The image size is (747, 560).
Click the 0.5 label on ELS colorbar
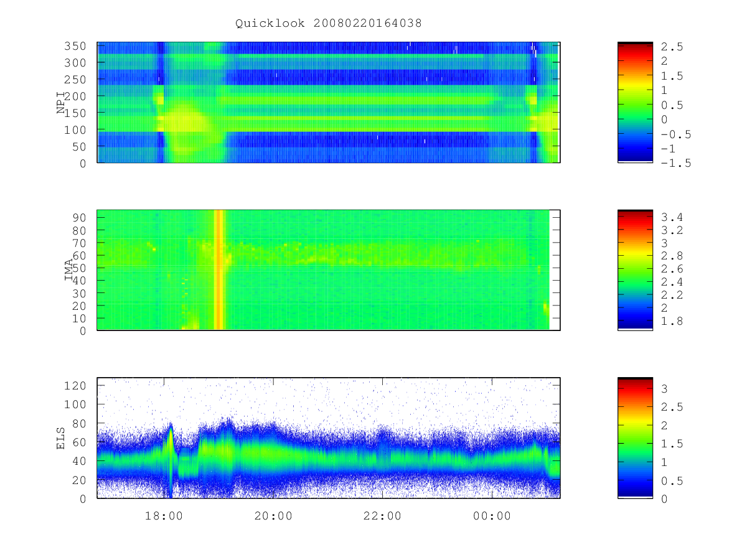point(672,481)
